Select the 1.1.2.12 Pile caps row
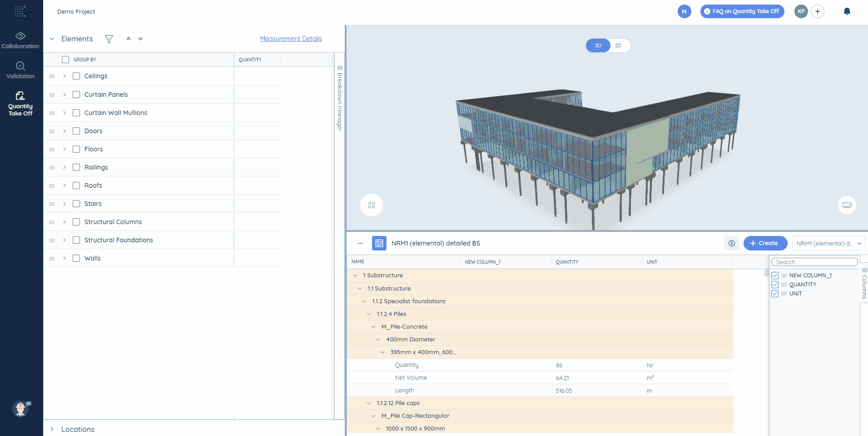868x436 pixels. [540, 403]
